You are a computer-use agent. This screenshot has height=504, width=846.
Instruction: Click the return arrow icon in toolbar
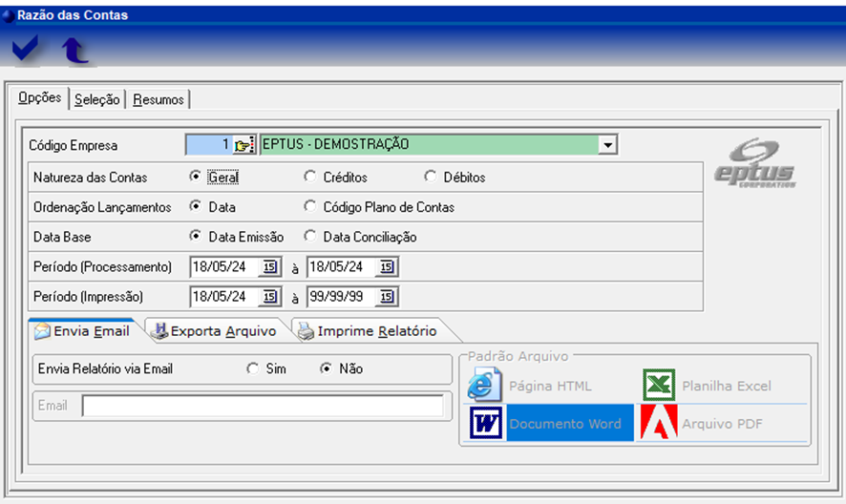74,50
